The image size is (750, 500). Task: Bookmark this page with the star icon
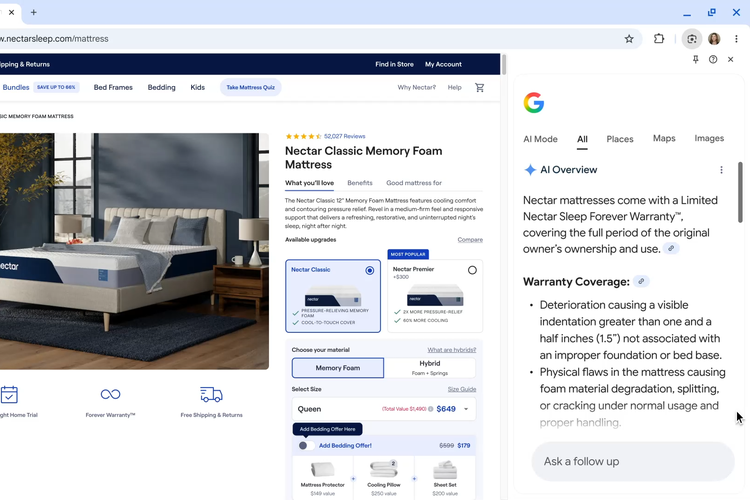point(629,39)
